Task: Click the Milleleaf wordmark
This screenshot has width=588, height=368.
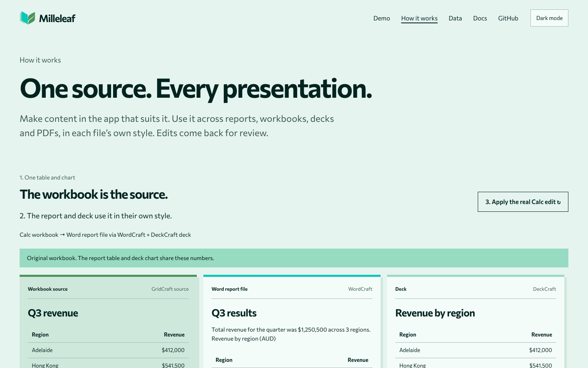Action: (x=57, y=18)
